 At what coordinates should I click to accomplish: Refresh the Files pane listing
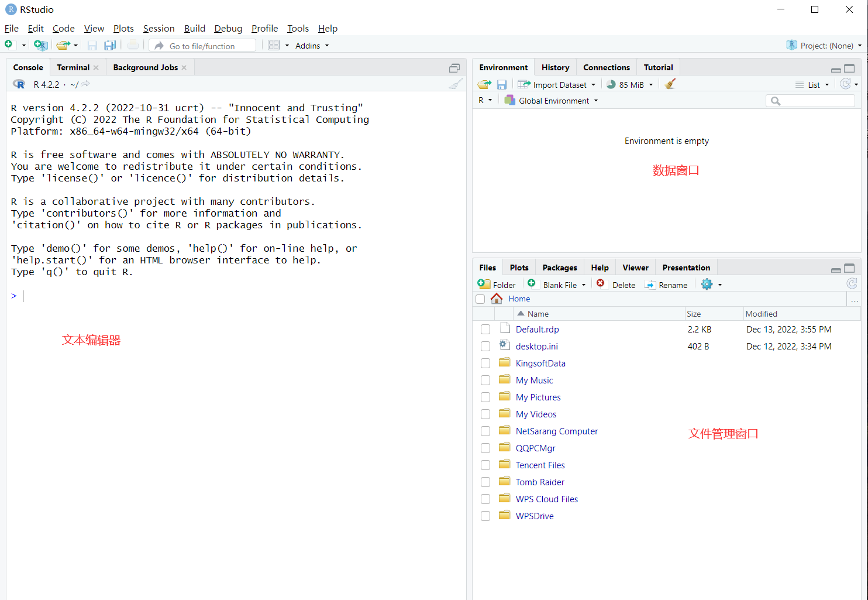(x=852, y=284)
